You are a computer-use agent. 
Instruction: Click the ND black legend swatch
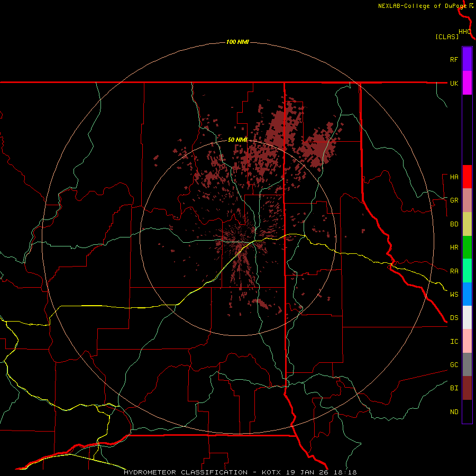point(467,411)
